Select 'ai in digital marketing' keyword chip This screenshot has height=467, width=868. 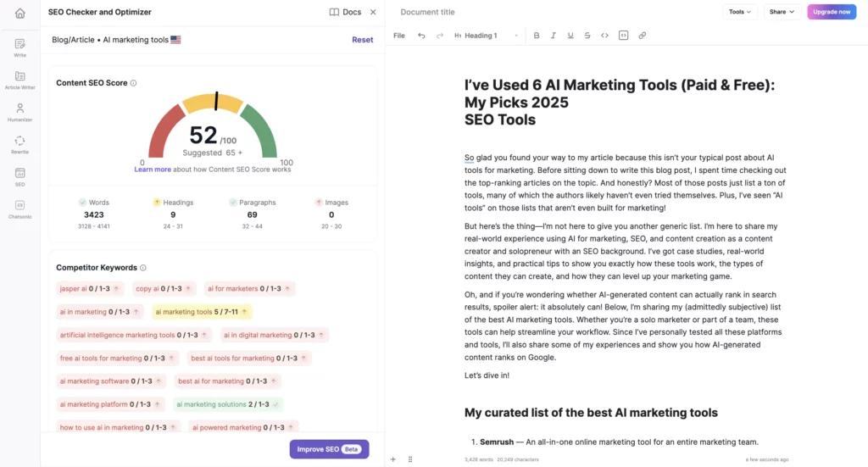coord(274,336)
